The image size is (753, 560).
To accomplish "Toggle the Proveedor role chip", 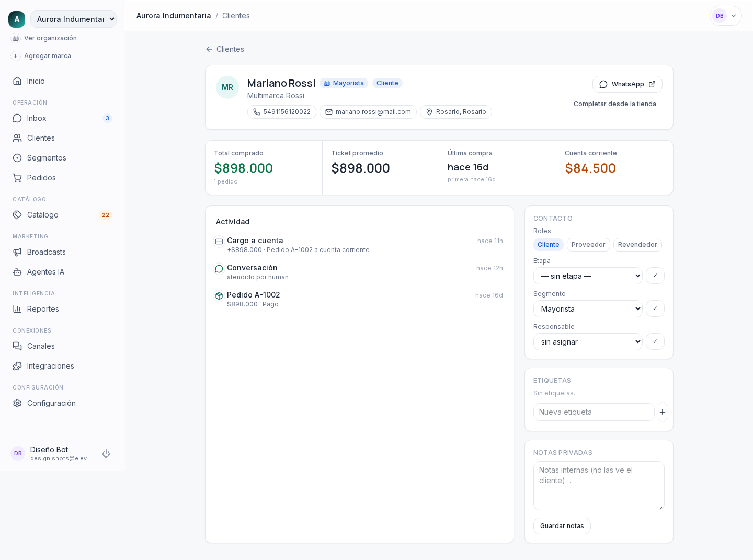I will (x=588, y=245).
